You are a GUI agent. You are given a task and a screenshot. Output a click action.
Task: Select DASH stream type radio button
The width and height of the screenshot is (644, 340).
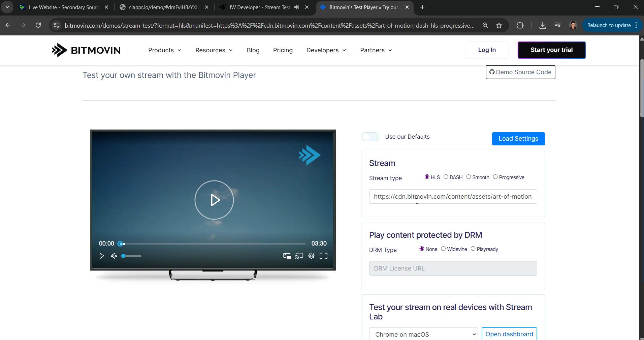(446, 177)
